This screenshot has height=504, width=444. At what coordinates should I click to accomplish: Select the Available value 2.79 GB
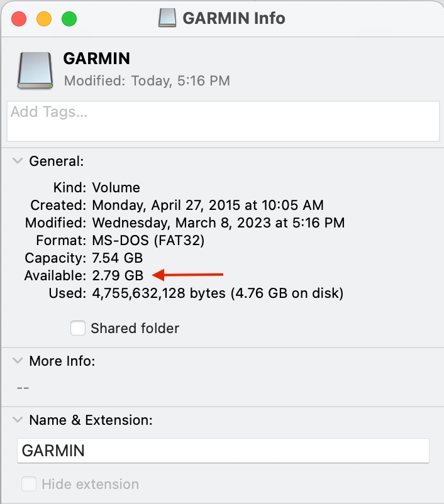tap(118, 275)
